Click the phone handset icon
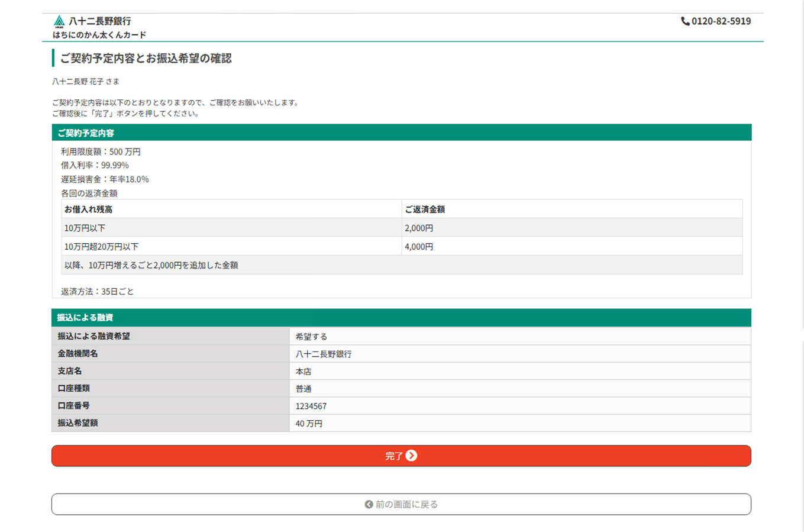This screenshot has height=532, width=804. pos(685,21)
